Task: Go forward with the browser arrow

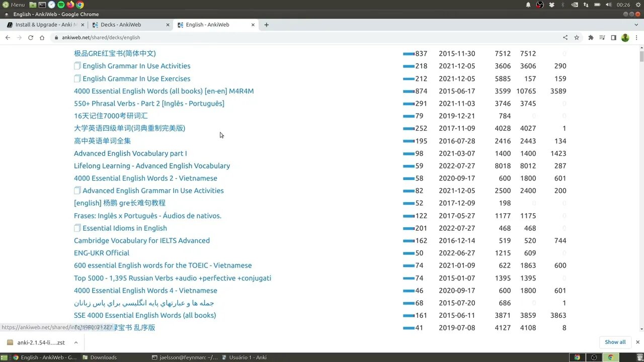Action: [x=19, y=38]
